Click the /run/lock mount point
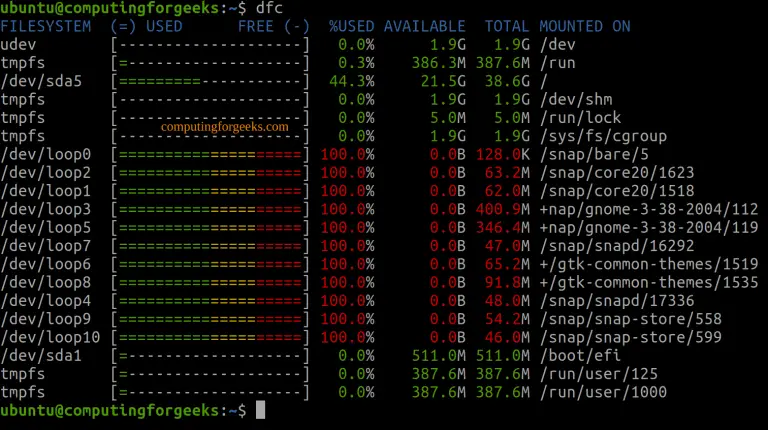The height and width of the screenshot is (430, 768). (580, 118)
